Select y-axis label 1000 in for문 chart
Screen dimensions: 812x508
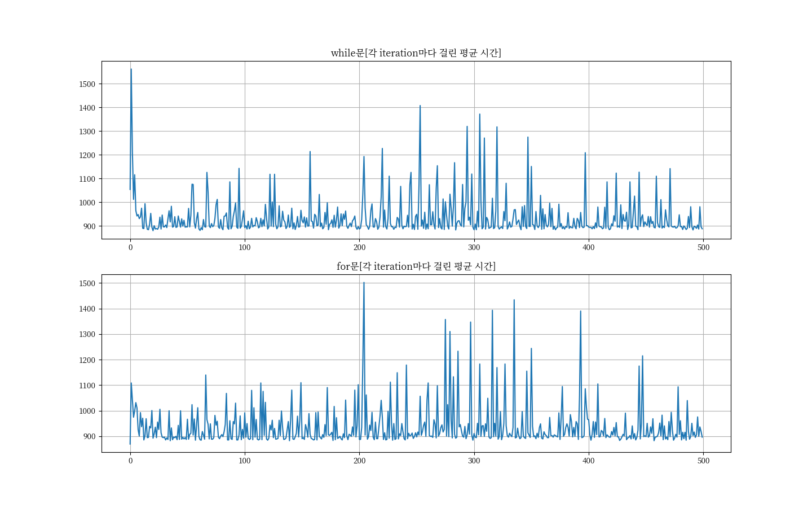(87, 411)
